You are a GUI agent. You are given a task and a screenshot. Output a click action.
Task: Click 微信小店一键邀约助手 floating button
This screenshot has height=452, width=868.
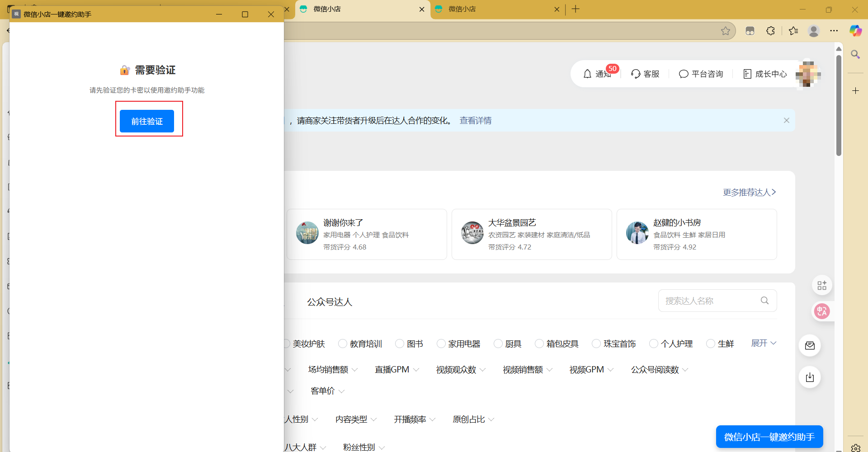pyautogui.click(x=769, y=437)
